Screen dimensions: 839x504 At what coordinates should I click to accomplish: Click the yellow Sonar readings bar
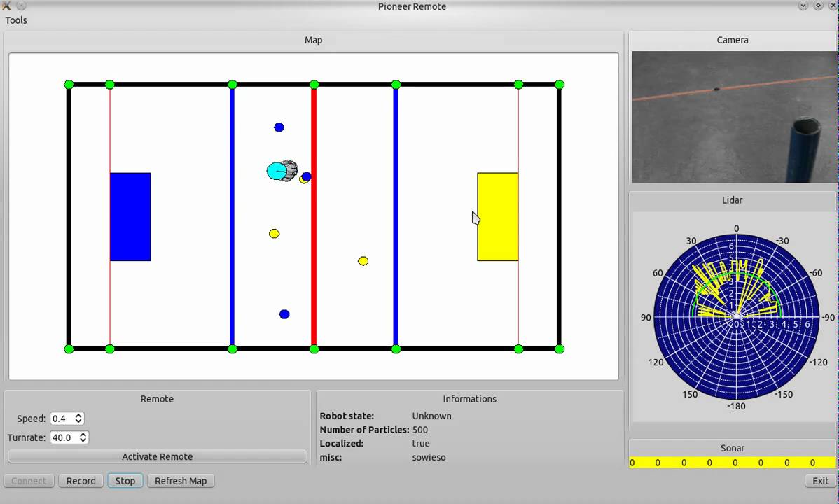tap(732, 463)
